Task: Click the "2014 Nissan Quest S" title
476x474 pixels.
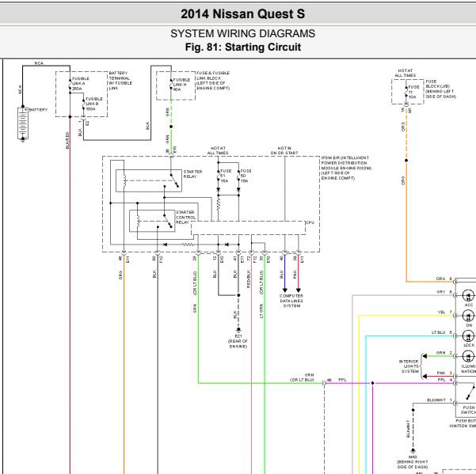Action: [x=242, y=14]
